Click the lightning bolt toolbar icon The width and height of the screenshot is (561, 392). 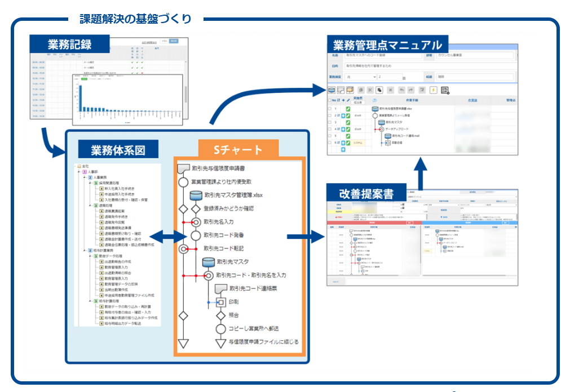tap(433, 90)
